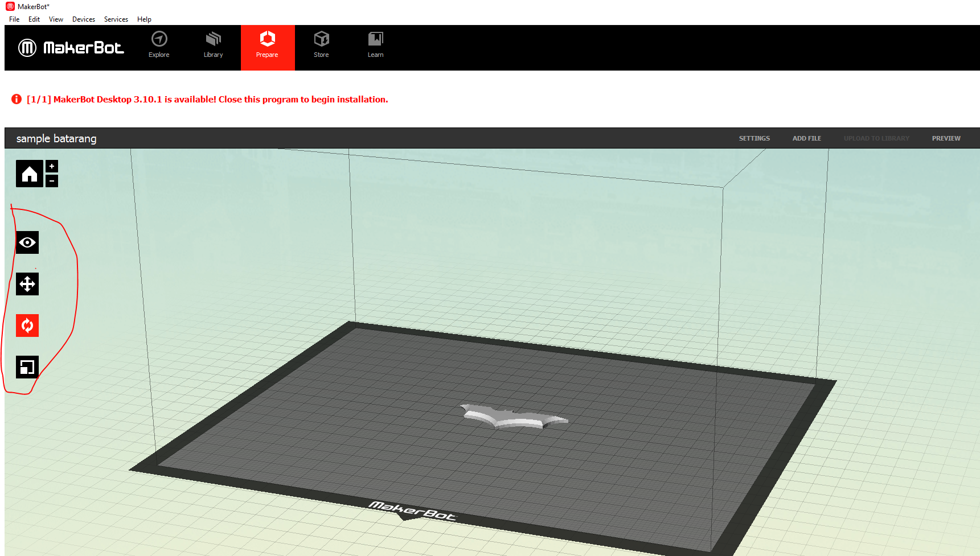Go to the Explore section
This screenshot has width=980, height=556.
tap(159, 45)
